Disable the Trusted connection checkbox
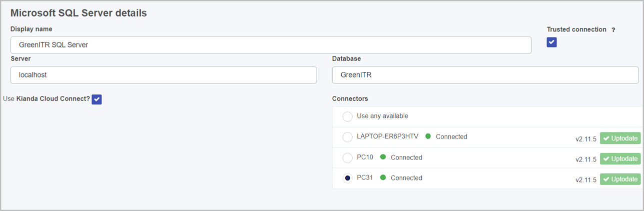 (551, 42)
